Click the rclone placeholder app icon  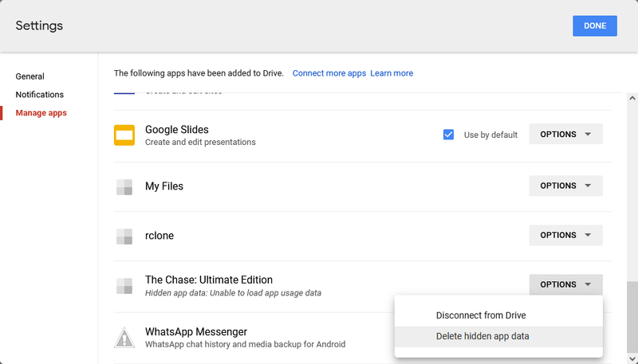124,237
